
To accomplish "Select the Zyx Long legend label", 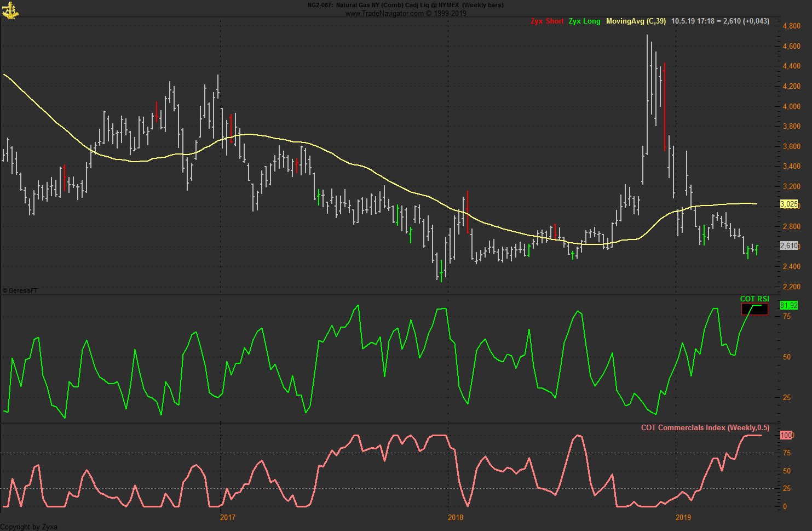I will click(584, 21).
